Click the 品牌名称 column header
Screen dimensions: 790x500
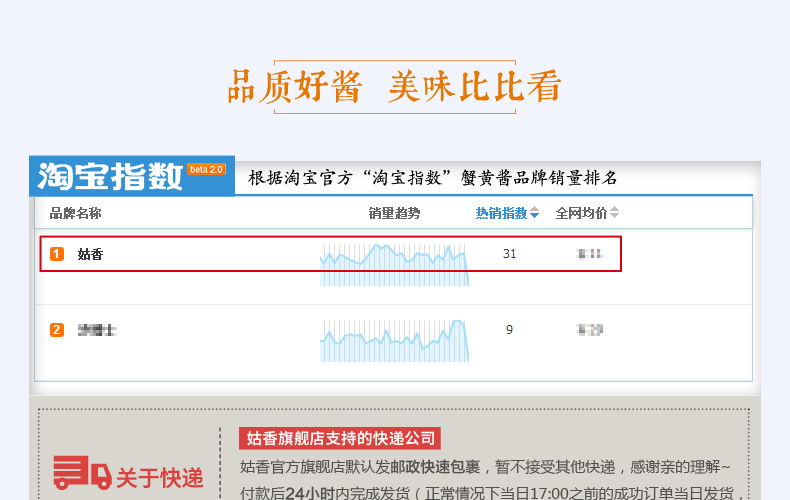point(76,213)
